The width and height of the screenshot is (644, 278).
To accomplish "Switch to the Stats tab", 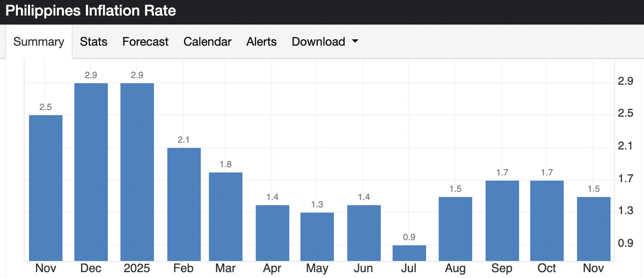I will click(x=93, y=42).
